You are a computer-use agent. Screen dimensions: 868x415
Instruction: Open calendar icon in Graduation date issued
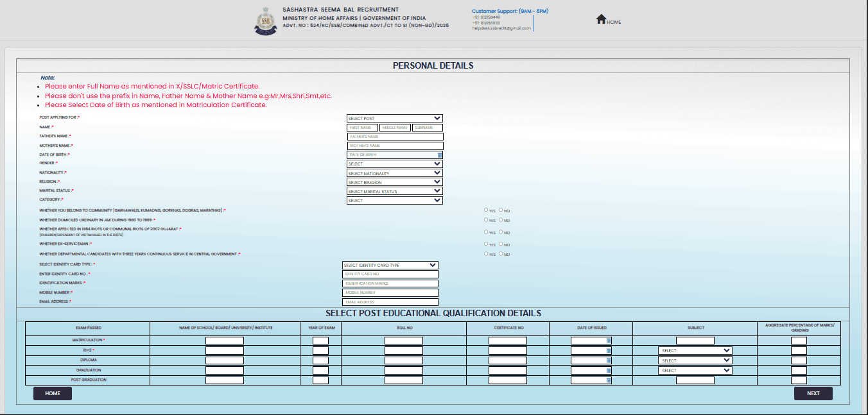pos(609,370)
